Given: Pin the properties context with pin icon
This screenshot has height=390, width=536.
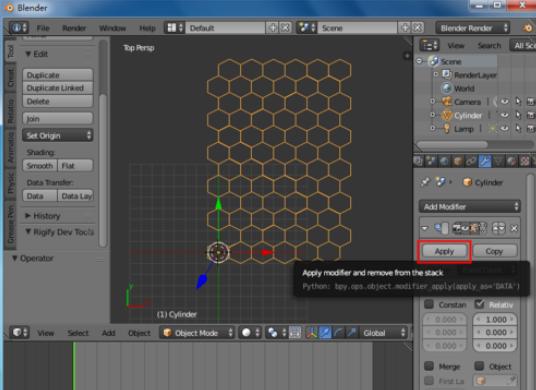Looking at the screenshot, I should [425, 182].
